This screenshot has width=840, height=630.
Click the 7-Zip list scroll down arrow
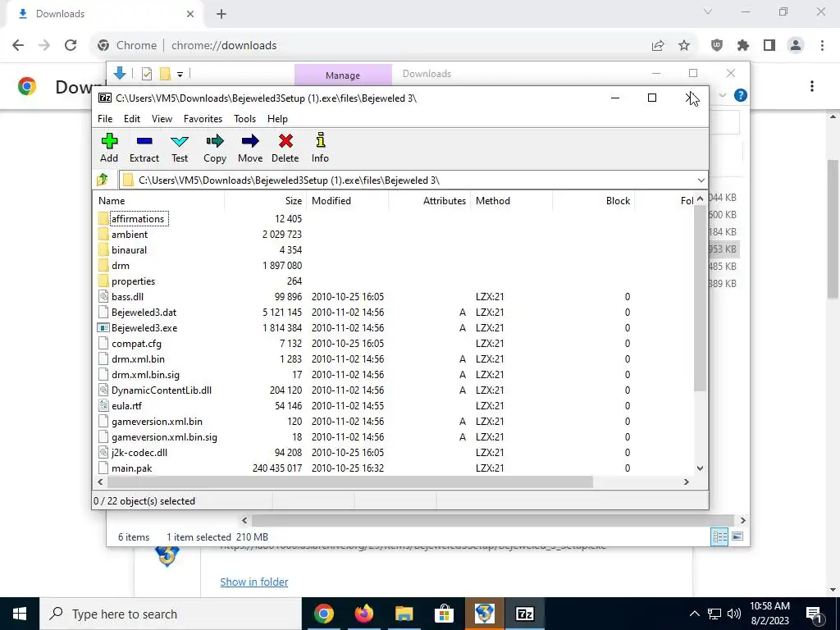700,468
